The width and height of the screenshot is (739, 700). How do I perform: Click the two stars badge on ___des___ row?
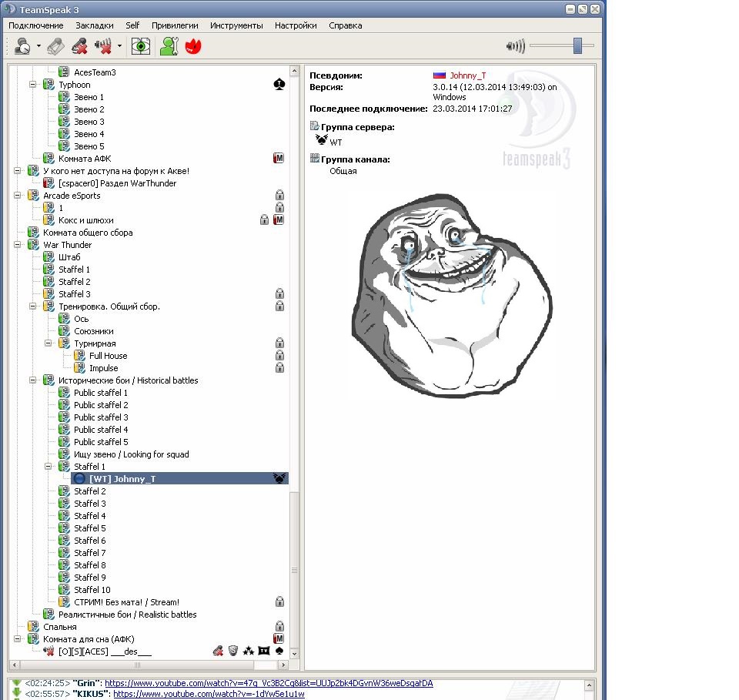(249, 651)
